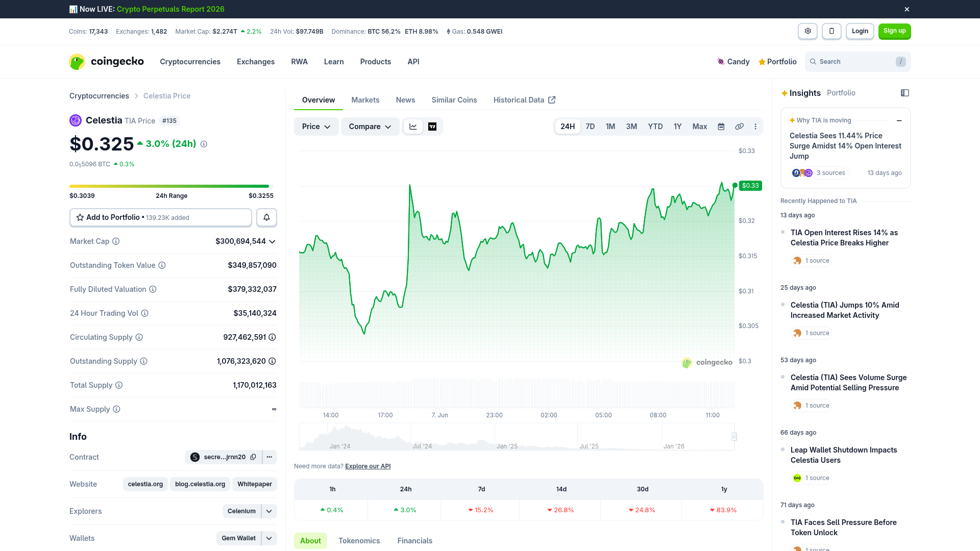The width and height of the screenshot is (980, 551).
Task: Switch to News tab
Action: tap(406, 100)
